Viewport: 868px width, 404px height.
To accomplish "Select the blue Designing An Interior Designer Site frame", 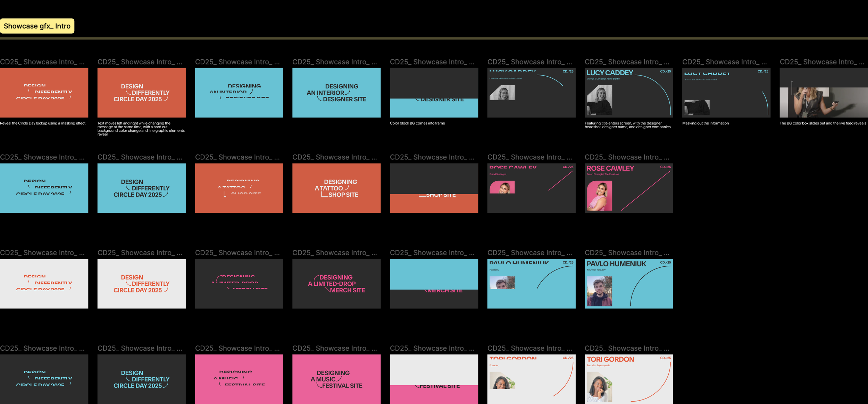I will tap(336, 93).
